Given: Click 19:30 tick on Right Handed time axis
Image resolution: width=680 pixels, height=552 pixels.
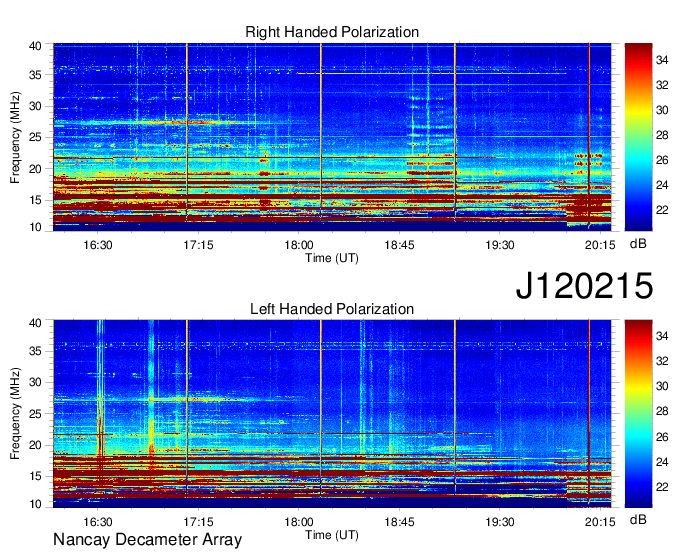Looking at the screenshot, I should click(x=500, y=245).
